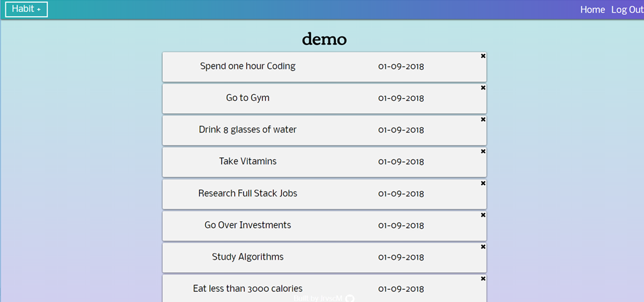Delete the Research Full Stack Jobs habit
This screenshot has width=644, height=302.
pyautogui.click(x=483, y=184)
